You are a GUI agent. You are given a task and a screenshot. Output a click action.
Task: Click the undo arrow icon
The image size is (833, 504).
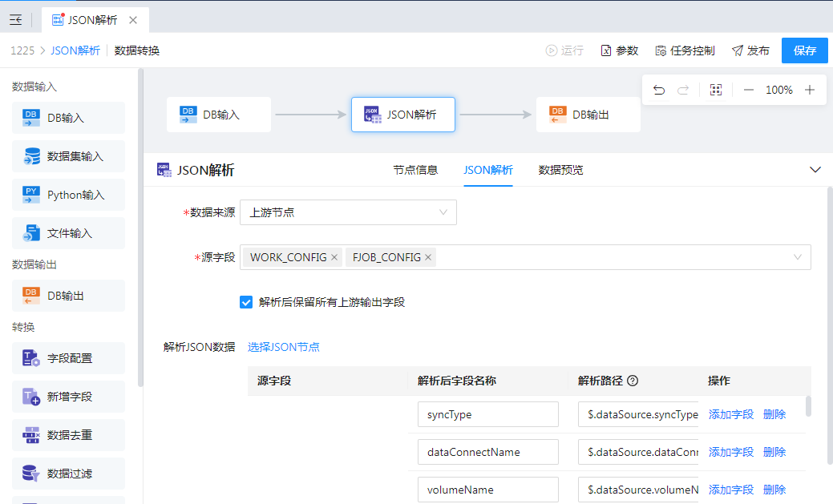click(x=659, y=90)
